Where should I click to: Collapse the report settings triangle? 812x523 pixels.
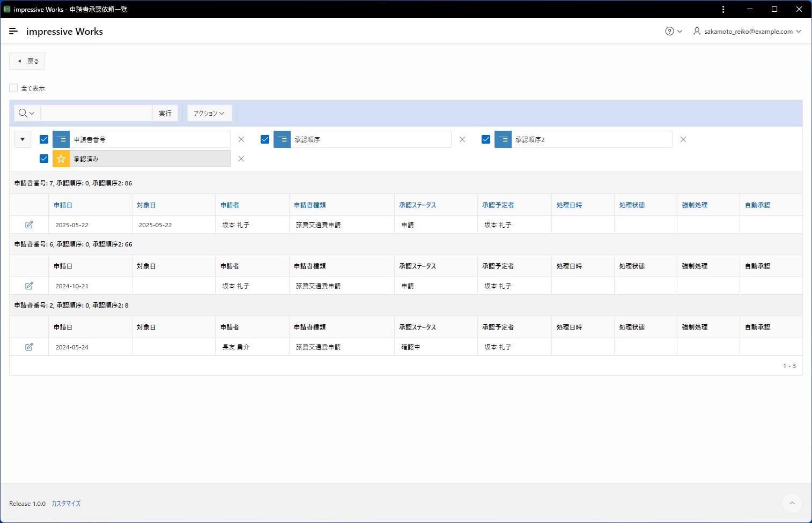pos(23,139)
